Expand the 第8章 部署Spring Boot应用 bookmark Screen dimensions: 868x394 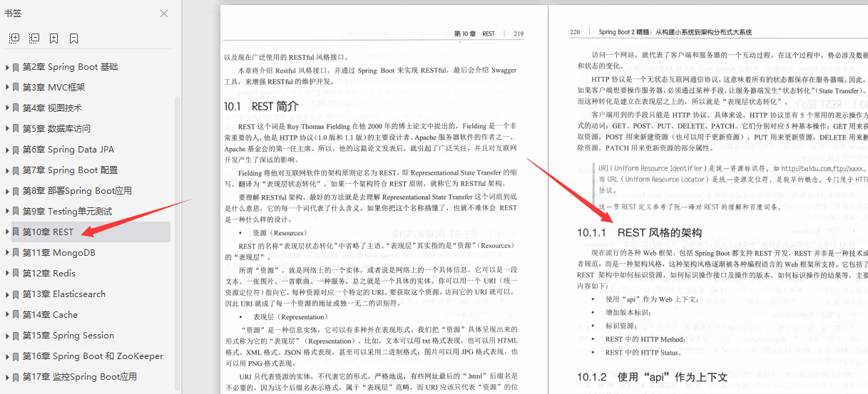pyautogui.click(x=6, y=191)
